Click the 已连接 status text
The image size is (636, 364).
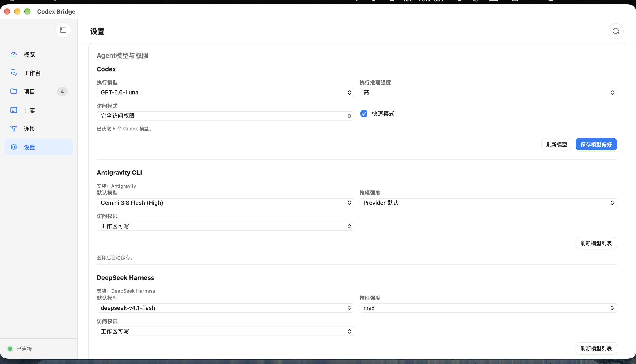(x=24, y=349)
